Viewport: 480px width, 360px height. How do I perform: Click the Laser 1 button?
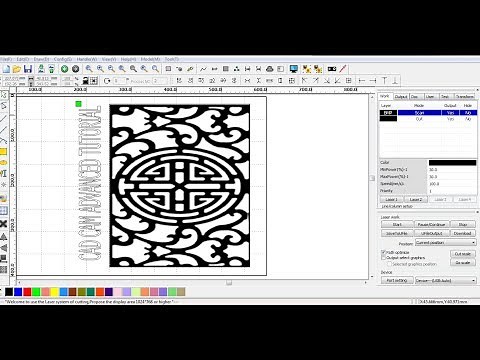pyautogui.click(x=392, y=199)
